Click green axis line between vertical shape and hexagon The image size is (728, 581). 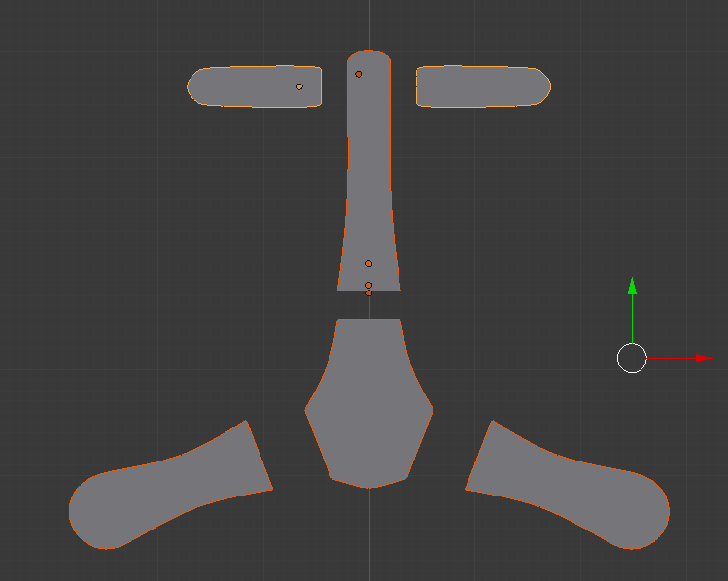pos(369,305)
